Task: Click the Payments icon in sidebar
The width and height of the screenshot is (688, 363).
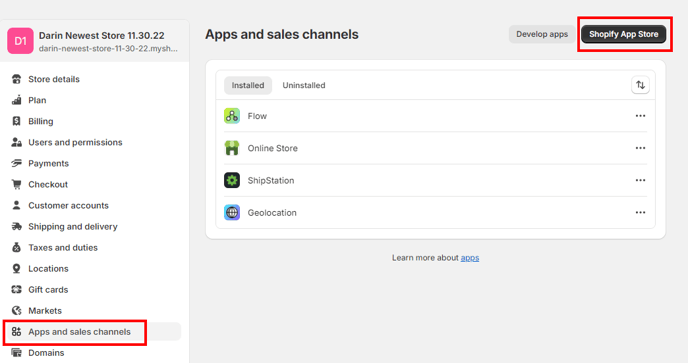Action: (17, 163)
